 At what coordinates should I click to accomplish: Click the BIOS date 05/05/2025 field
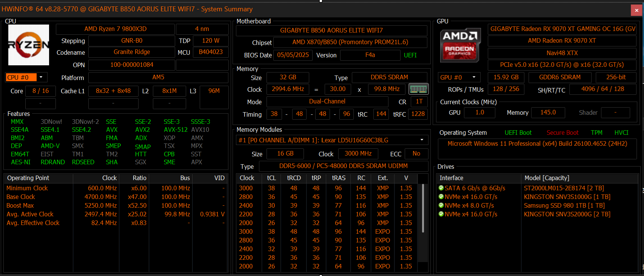pos(293,55)
